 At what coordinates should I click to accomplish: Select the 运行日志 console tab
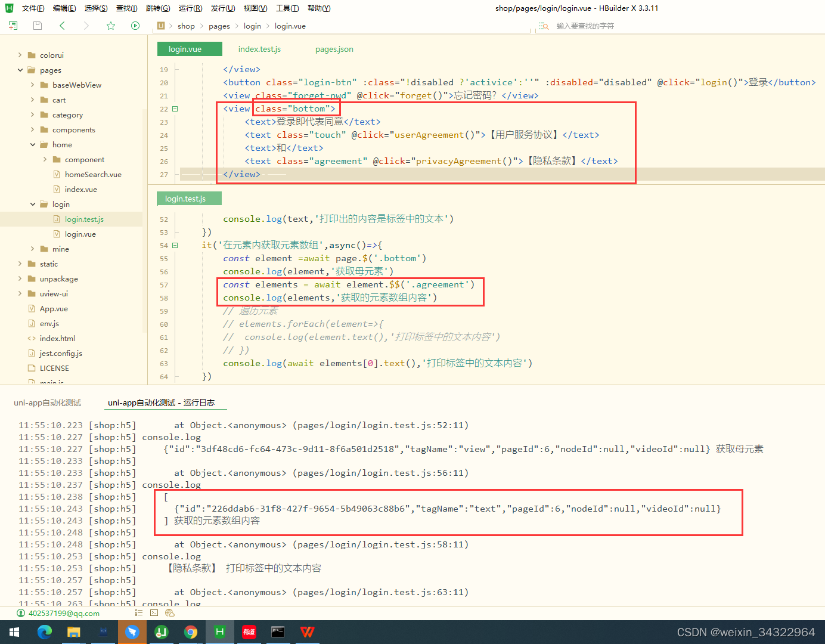pyautogui.click(x=161, y=403)
